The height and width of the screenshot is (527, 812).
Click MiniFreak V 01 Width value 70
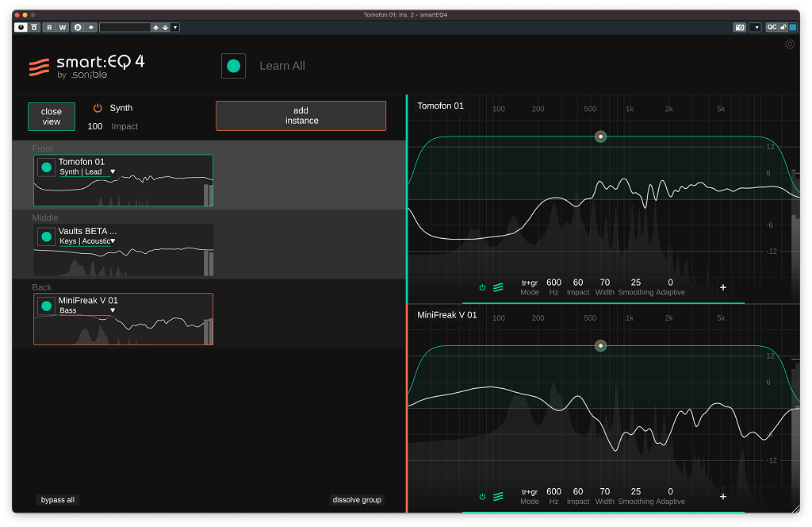click(x=605, y=491)
